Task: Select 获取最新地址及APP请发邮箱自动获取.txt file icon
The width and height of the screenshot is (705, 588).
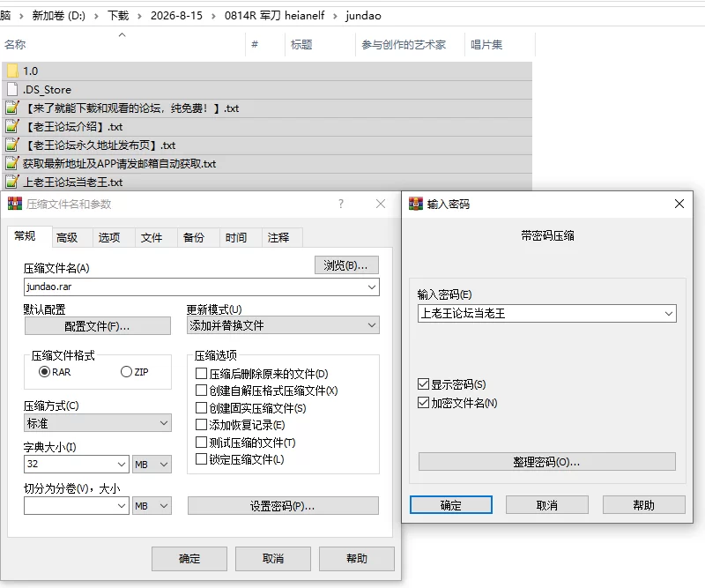Action: tap(12, 163)
